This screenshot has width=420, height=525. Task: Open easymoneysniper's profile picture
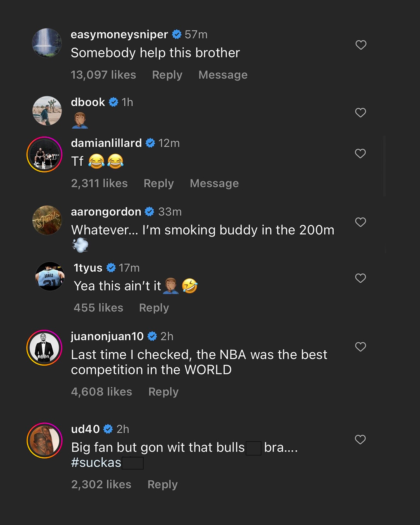47,43
